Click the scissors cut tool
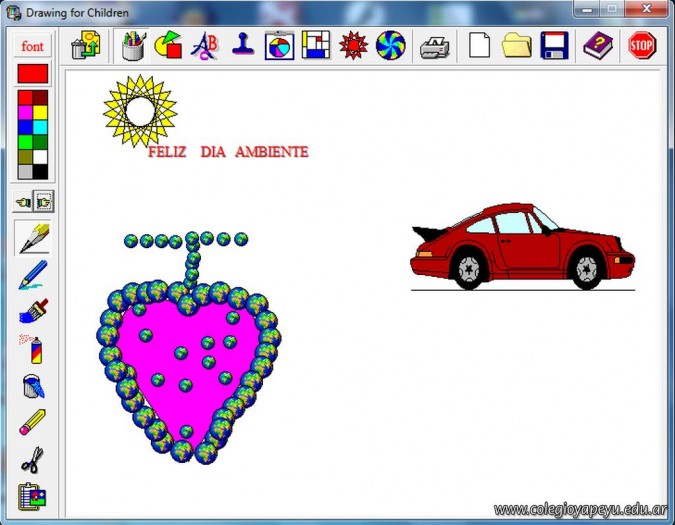This screenshot has height=525, width=675. click(x=33, y=459)
